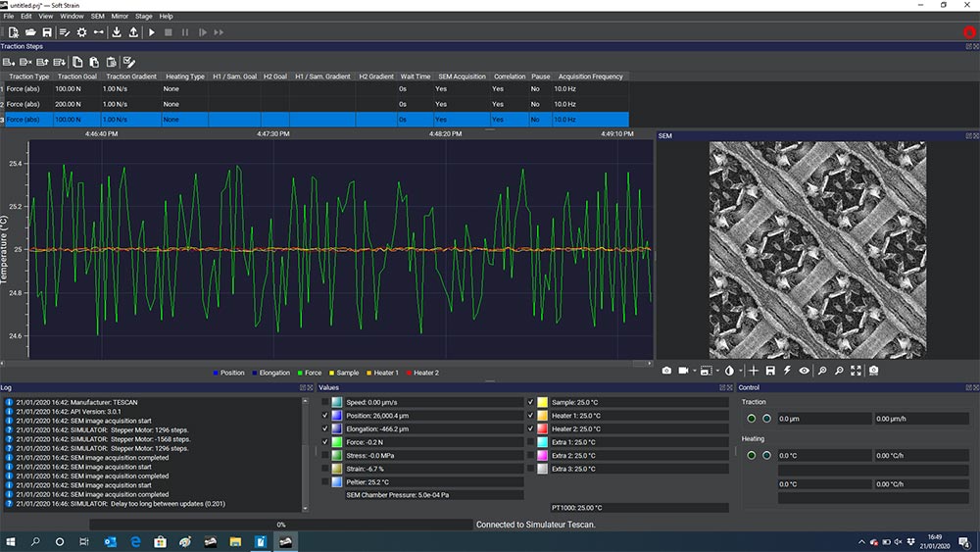Uncheck the Heater 2 checkbox
Viewport: 980px width, 552px height.
[530, 428]
